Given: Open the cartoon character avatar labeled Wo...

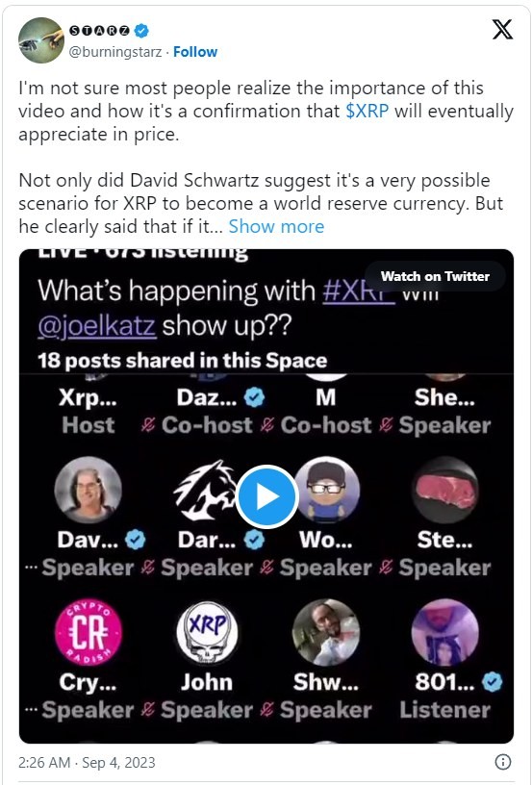Looking at the screenshot, I should click(326, 490).
